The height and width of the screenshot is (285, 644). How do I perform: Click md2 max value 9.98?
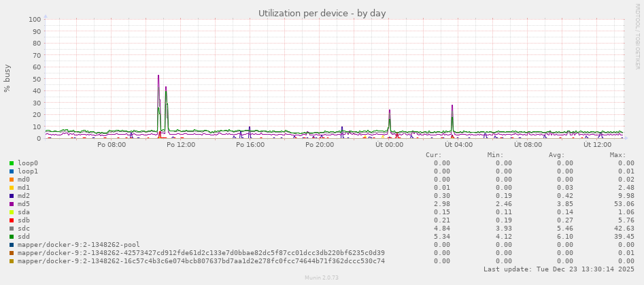[x=628, y=196]
